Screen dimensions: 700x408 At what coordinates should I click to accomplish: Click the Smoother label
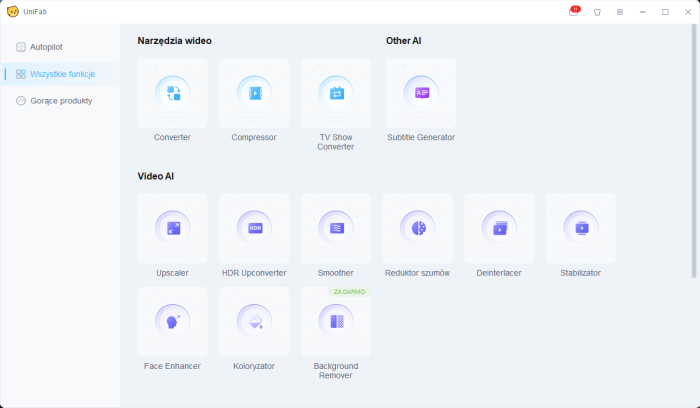(336, 273)
